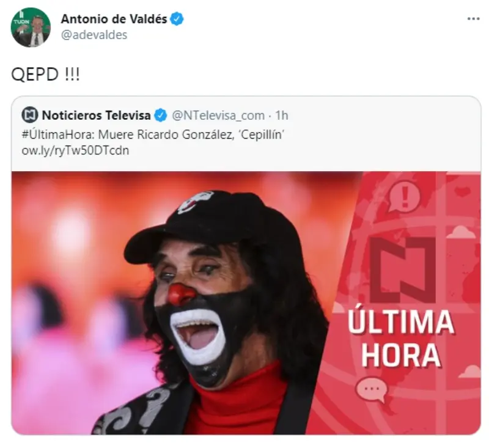
Task: Click the logo on the clown's black cap
Action: tap(195, 203)
